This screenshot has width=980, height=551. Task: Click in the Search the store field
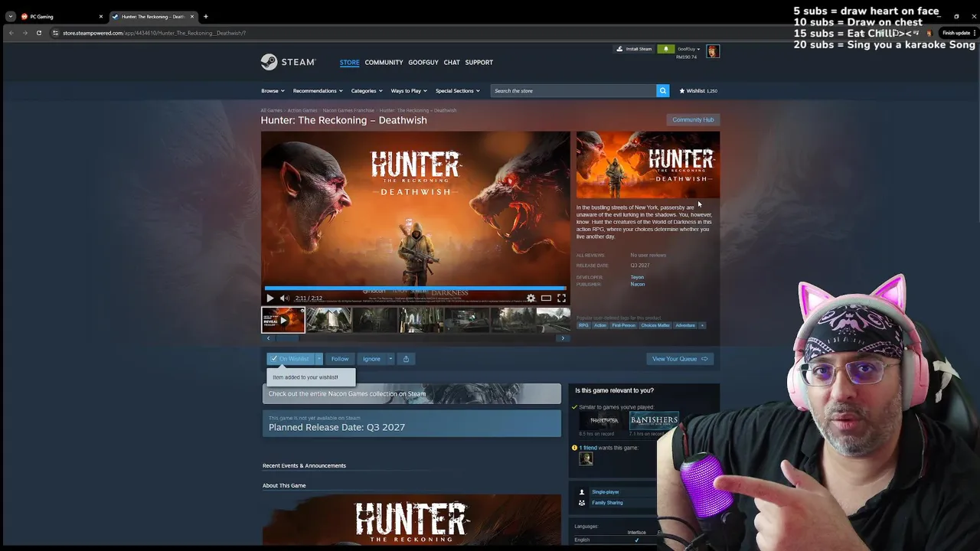(573, 91)
